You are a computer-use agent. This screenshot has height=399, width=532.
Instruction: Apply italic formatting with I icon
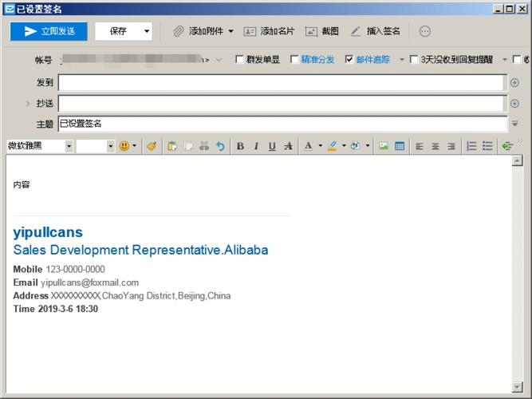[x=256, y=146]
